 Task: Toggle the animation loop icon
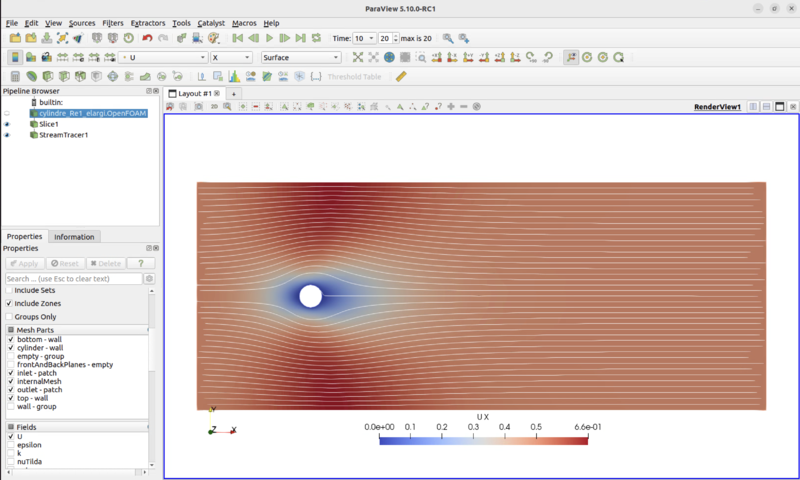tap(316, 38)
